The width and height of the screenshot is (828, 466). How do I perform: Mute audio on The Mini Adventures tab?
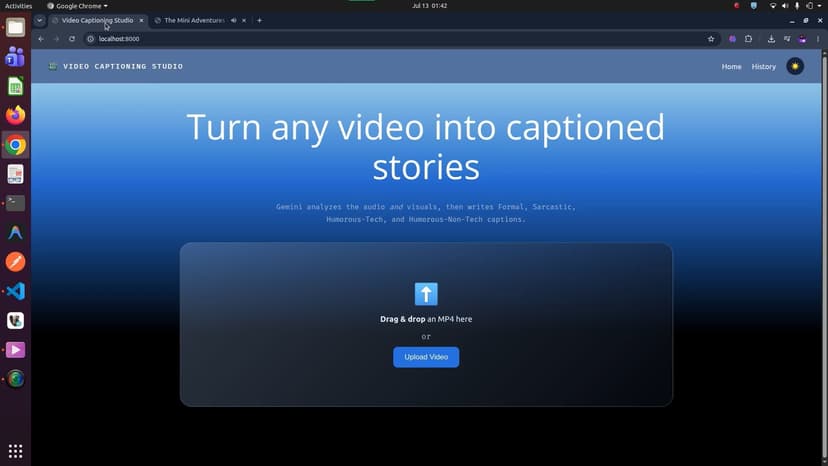(x=233, y=20)
